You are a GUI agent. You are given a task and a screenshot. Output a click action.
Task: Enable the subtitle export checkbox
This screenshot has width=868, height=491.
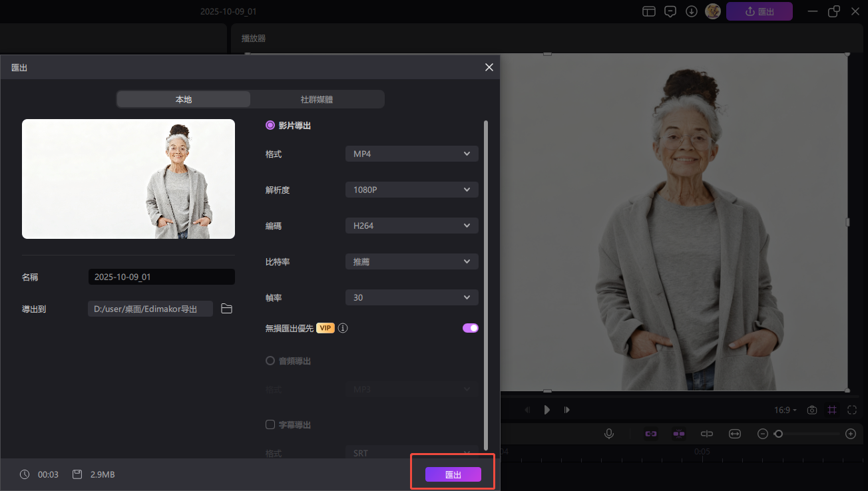[270, 424]
